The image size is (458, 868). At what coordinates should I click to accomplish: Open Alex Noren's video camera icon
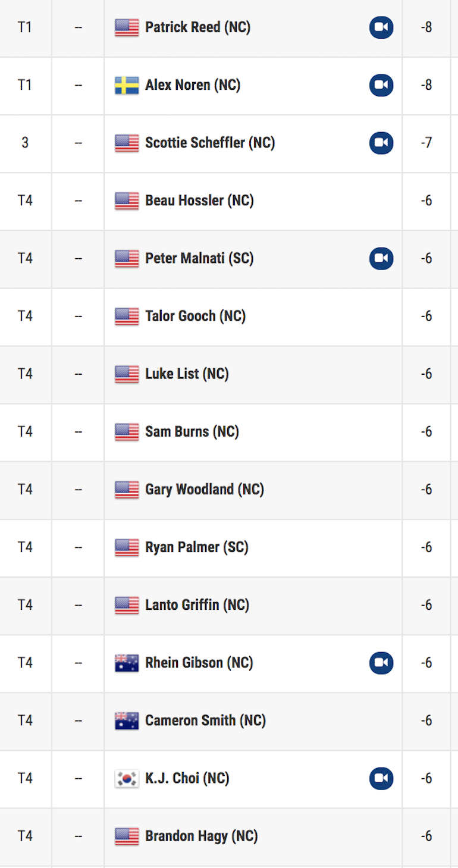point(381,85)
